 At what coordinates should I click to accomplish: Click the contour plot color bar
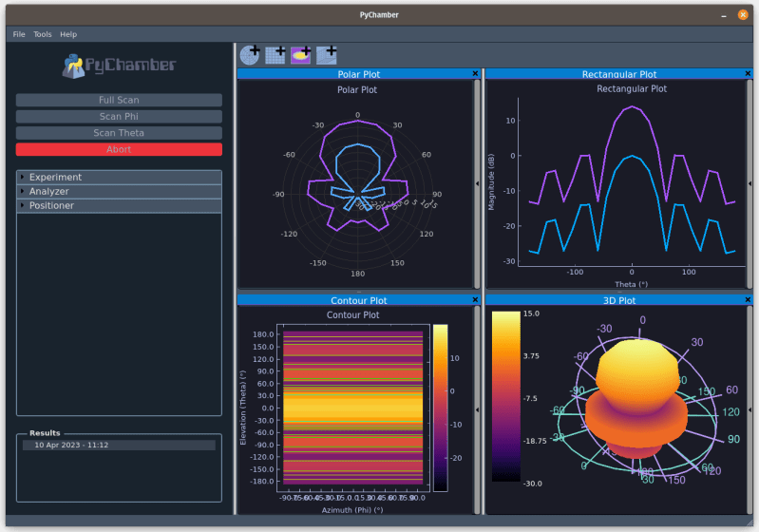440,408
